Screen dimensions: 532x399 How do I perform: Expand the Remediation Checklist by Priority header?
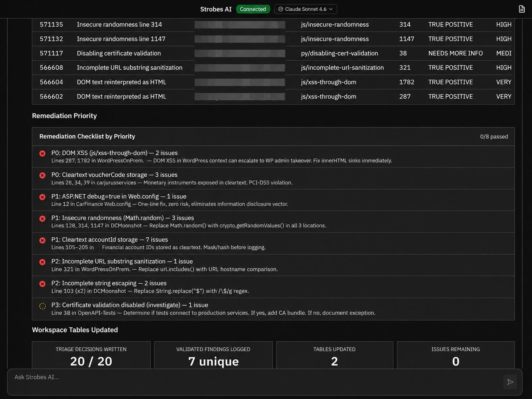tap(273, 137)
